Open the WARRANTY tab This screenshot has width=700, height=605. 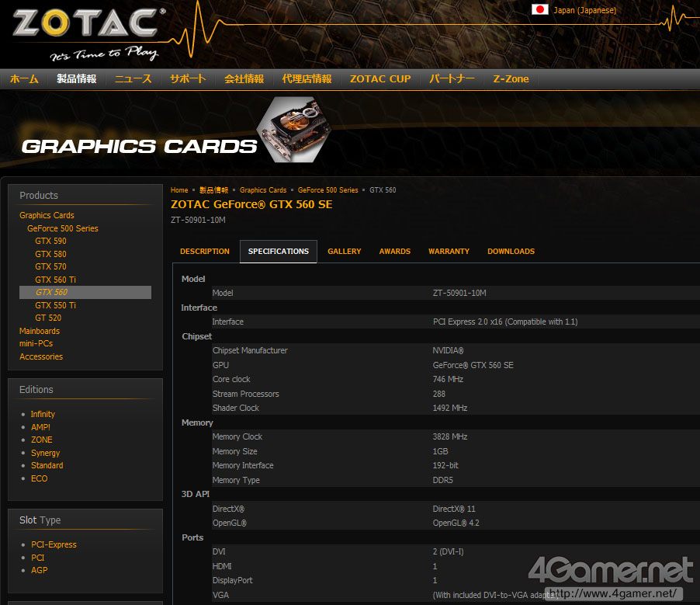click(449, 252)
